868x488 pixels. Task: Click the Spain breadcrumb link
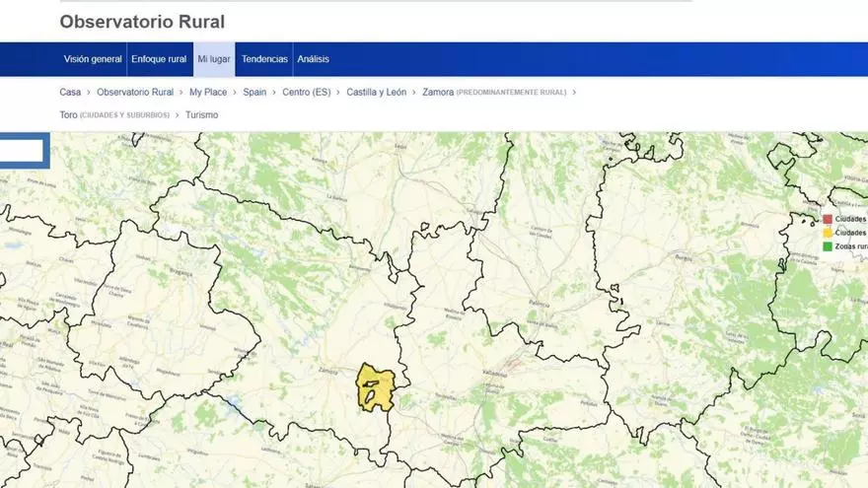(254, 92)
